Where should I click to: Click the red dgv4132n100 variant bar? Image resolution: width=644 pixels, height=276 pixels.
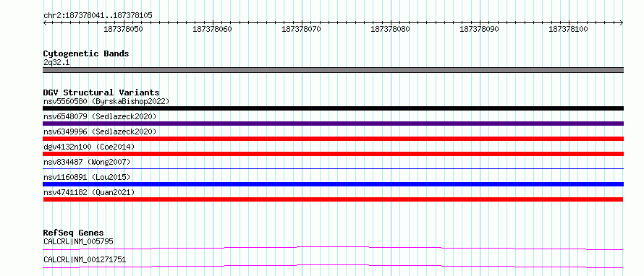tap(333, 154)
